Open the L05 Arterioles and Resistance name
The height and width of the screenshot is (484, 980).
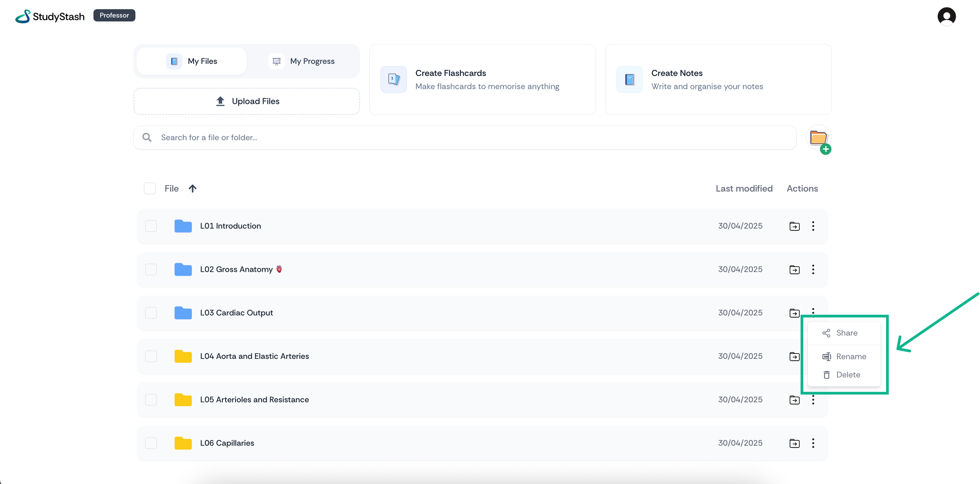coord(255,400)
